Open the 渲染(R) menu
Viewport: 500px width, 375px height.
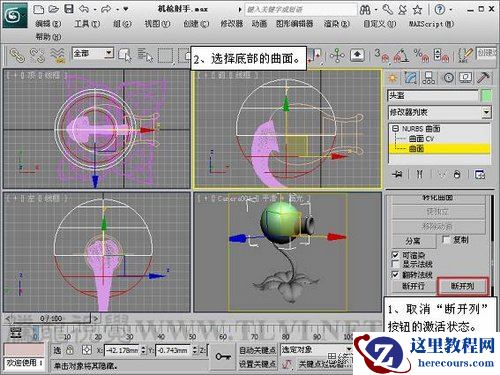pos(337,24)
